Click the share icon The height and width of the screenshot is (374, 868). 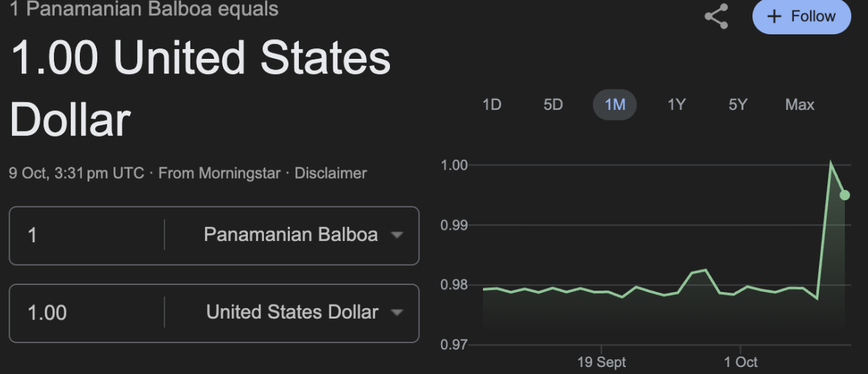point(716,17)
